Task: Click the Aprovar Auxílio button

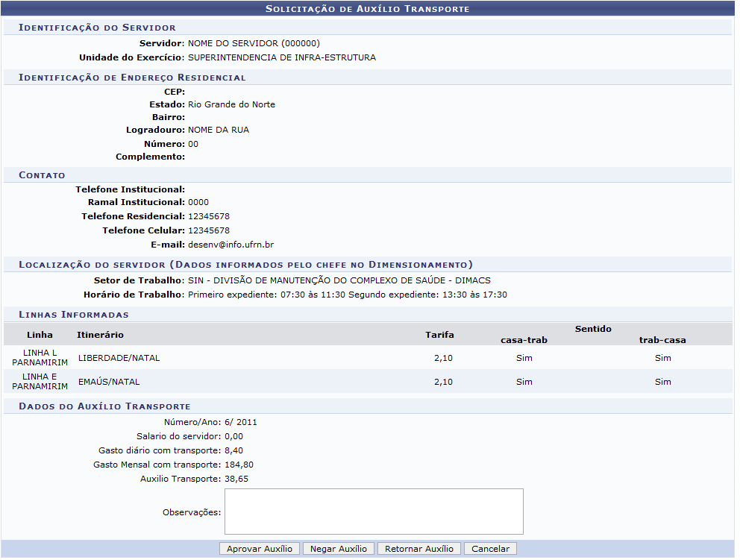Action: pos(260,549)
